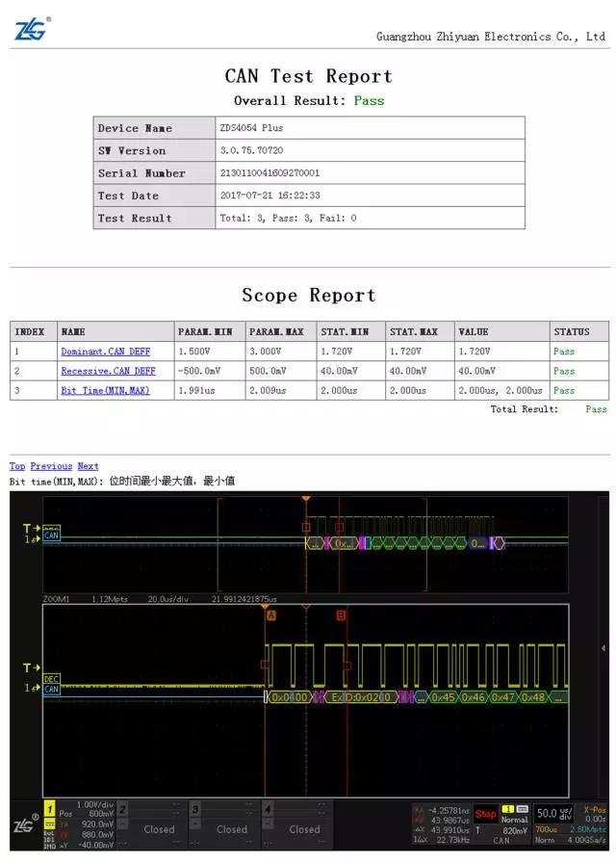Go to the Top navigation link
The width and height of the screenshot is (616, 863).
(x=17, y=466)
